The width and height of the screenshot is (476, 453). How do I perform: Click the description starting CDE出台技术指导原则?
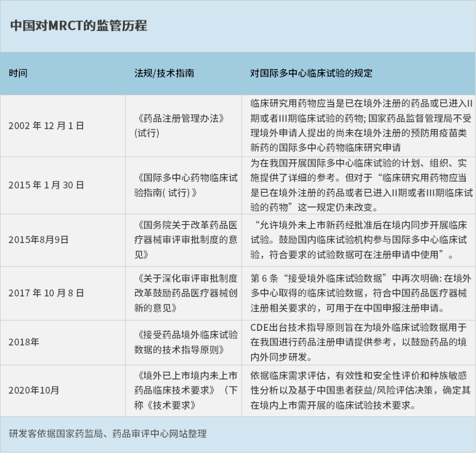(359, 342)
